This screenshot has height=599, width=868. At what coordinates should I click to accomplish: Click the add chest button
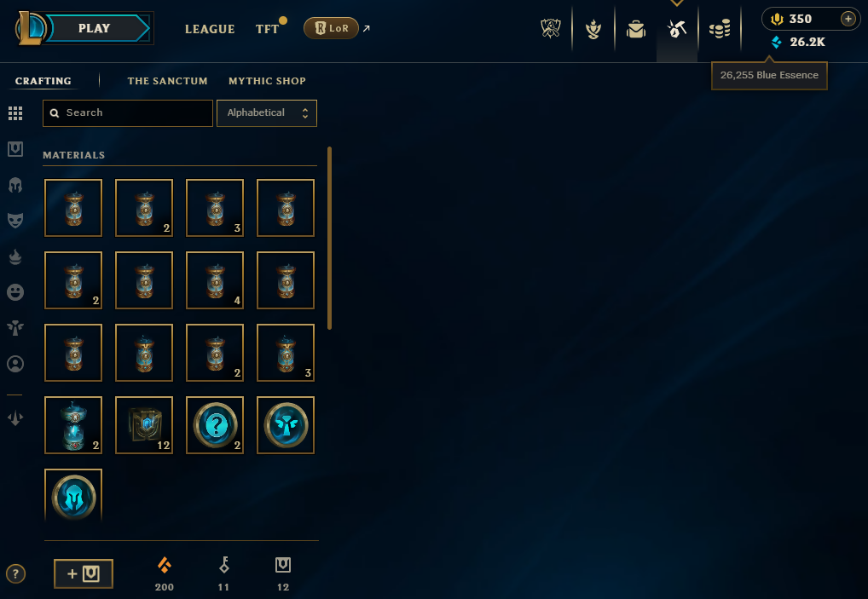click(x=84, y=573)
